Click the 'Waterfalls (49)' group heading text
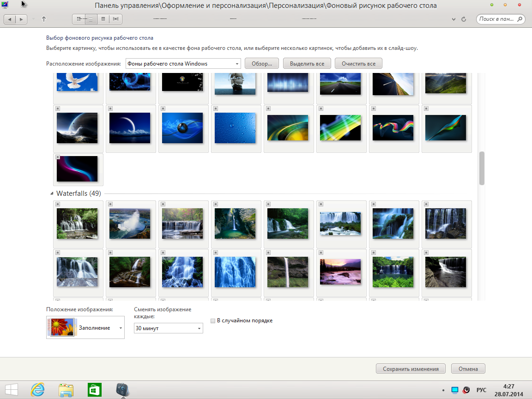The width and height of the screenshot is (532, 399). [79, 193]
